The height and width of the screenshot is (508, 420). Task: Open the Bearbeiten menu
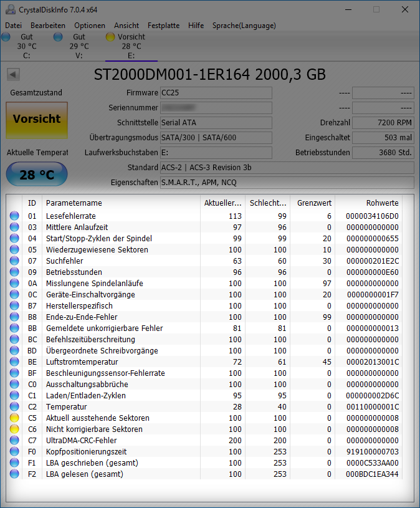[48, 26]
